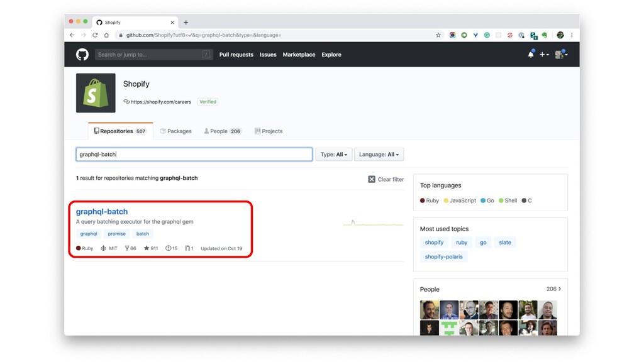Open Marketplace in the header

pos(299,55)
